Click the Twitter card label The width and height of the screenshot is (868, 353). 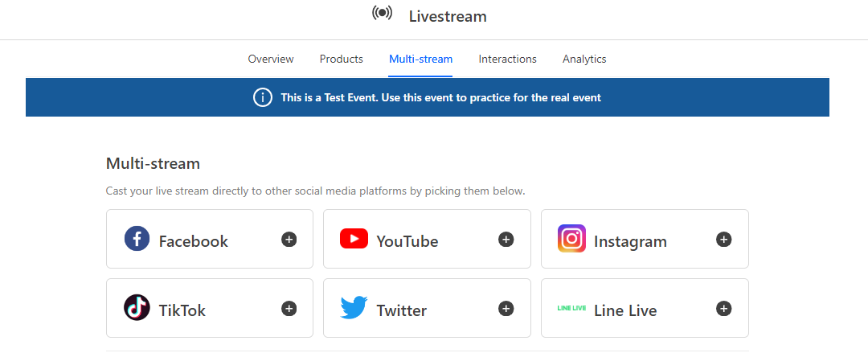coord(402,310)
